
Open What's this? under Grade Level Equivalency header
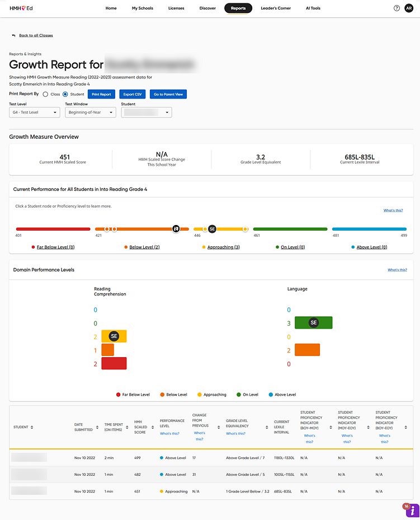tap(236, 433)
